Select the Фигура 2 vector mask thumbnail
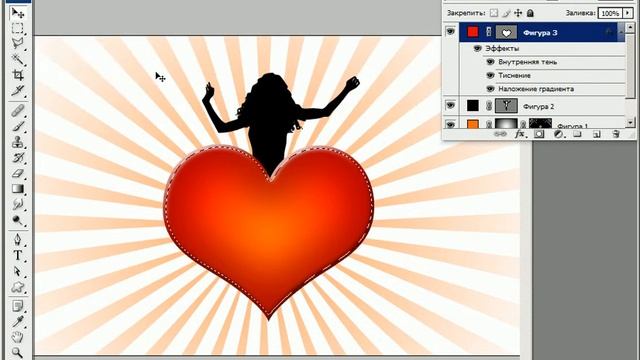This screenshot has width=640, height=360. (x=506, y=106)
